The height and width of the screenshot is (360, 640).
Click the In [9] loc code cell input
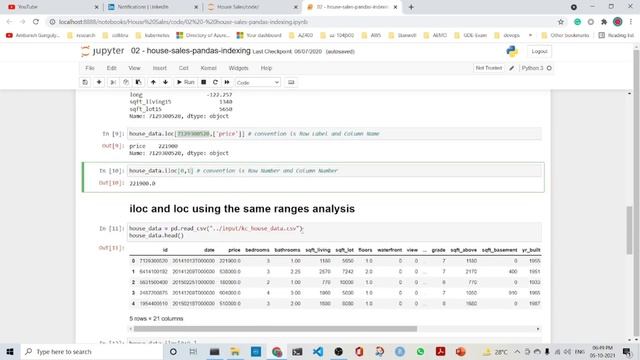(x=334, y=134)
